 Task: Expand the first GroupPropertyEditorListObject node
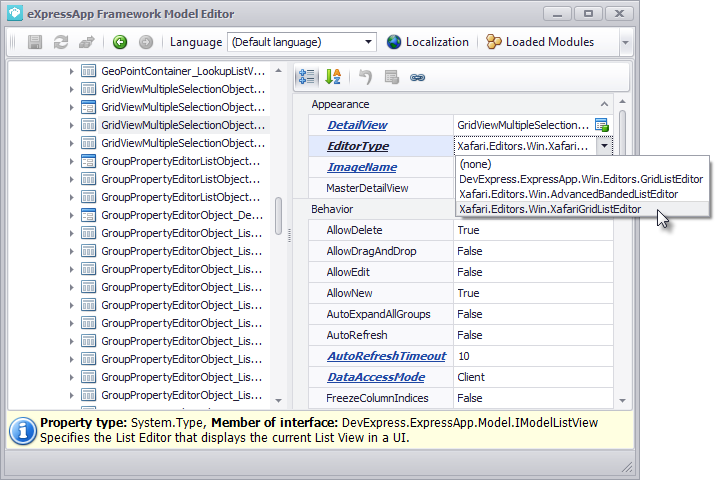click(71, 161)
